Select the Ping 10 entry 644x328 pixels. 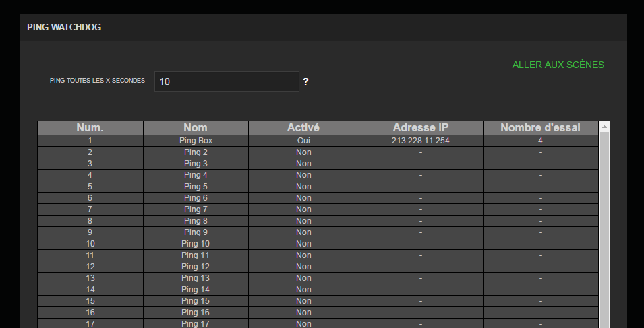[196, 244]
